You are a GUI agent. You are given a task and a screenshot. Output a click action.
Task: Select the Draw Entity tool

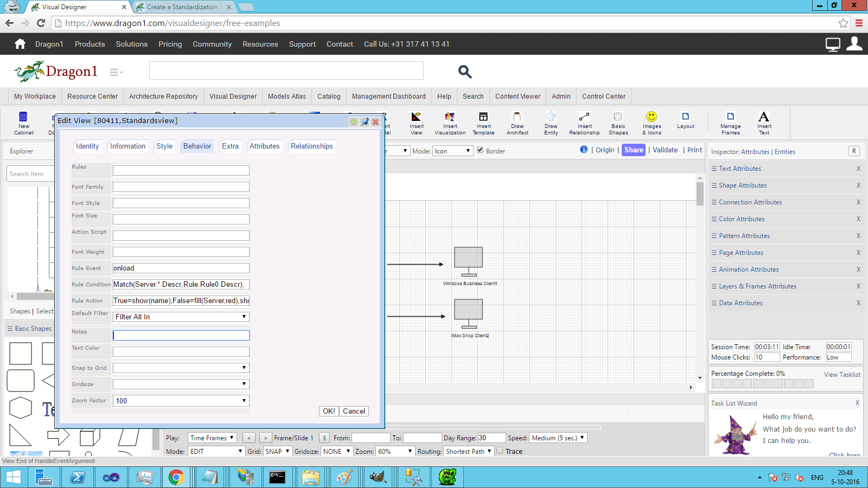click(551, 123)
